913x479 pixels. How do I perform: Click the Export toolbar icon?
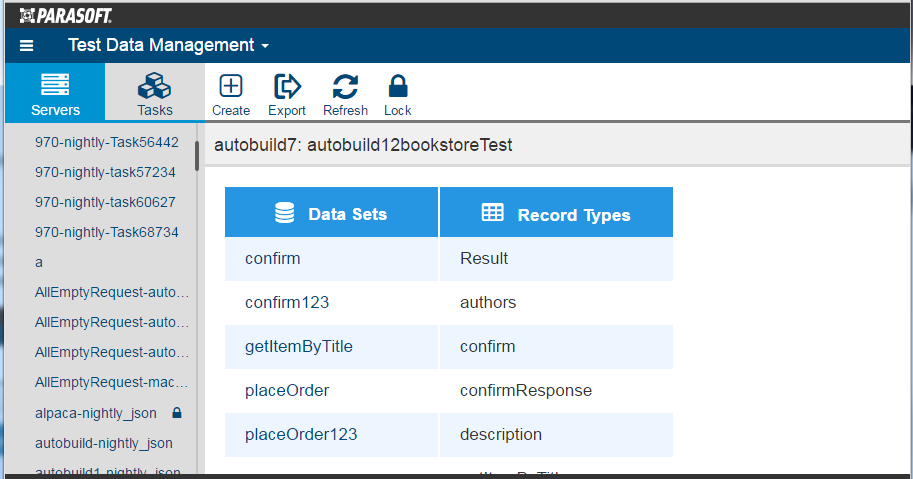click(x=286, y=95)
